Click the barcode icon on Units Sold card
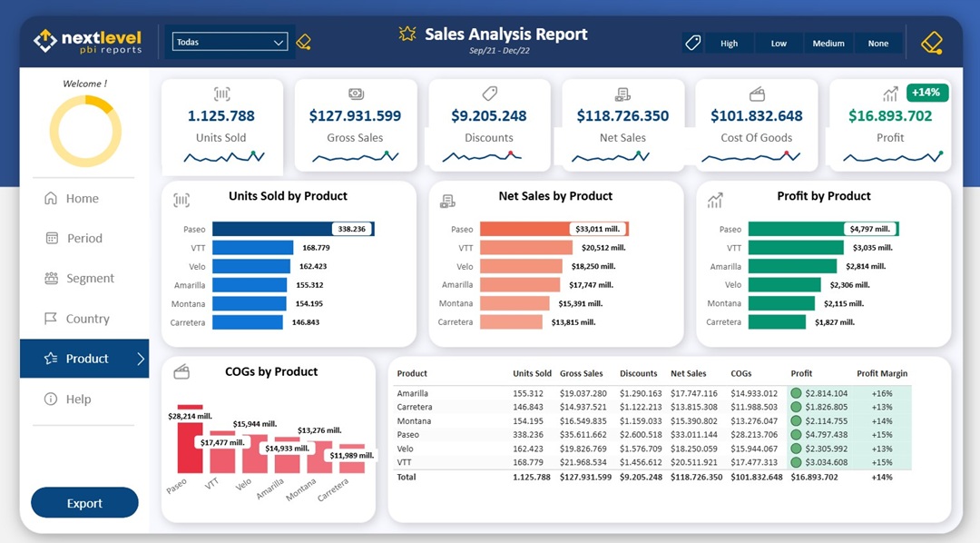This screenshot has width=980, height=543. 222,94
